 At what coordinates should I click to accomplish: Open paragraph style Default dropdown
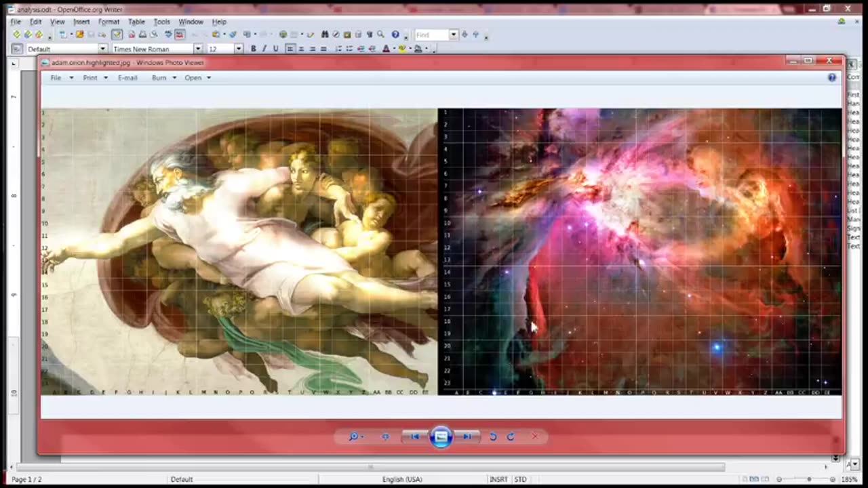tap(103, 49)
